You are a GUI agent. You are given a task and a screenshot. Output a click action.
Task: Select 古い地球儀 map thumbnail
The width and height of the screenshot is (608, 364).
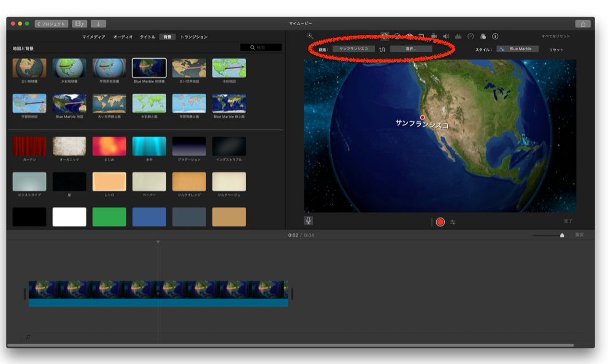click(29, 68)
